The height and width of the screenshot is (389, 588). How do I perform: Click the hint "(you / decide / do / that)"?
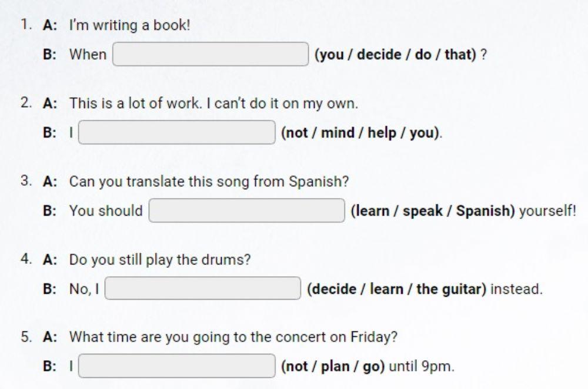click(x=395, y=55)
